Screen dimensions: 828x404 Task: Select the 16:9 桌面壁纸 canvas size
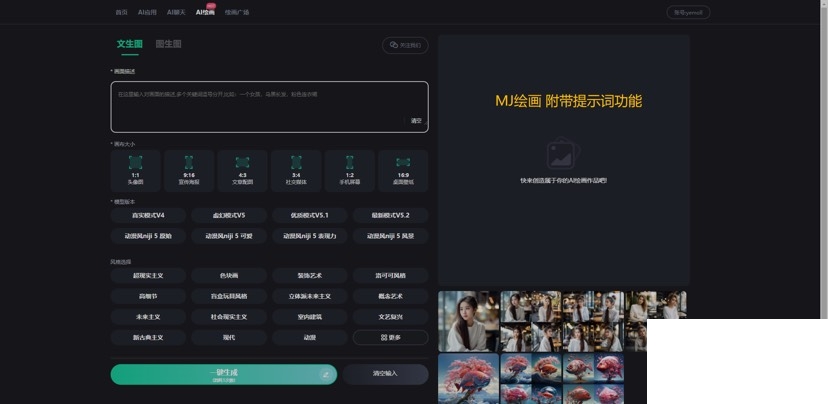point(403,171)
